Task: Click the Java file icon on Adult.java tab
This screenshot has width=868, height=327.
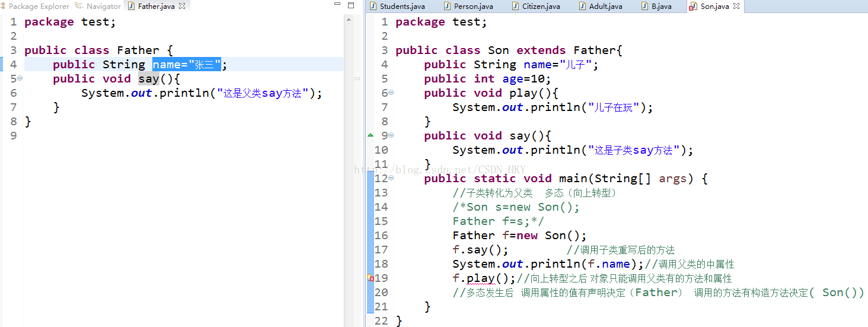Action: tap(582, 7)
